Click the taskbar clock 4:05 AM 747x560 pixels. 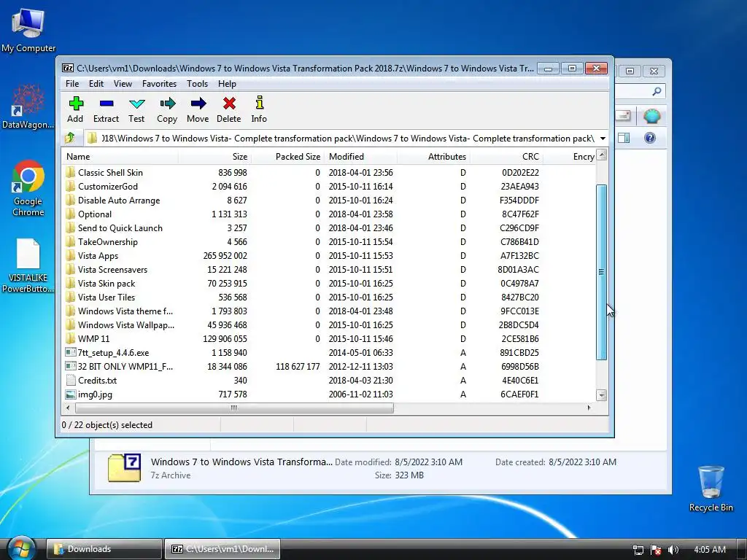click(709, 550)
